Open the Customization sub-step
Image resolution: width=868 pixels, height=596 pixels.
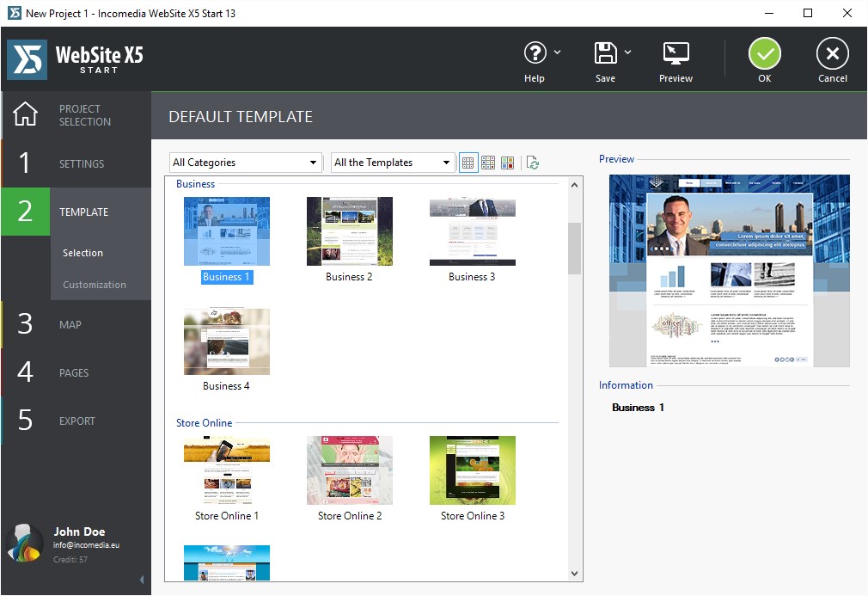(95, 285)
